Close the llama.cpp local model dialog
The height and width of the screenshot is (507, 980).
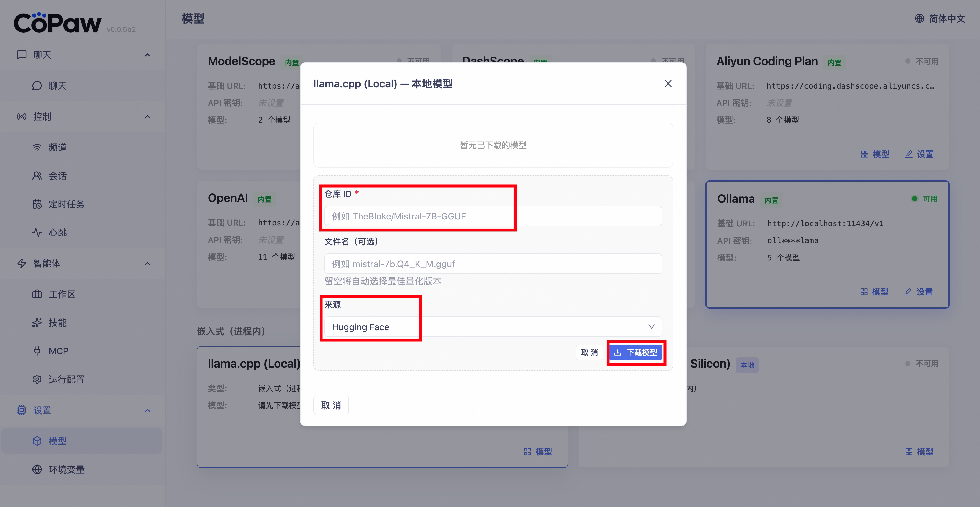click(x=668, y=84)
